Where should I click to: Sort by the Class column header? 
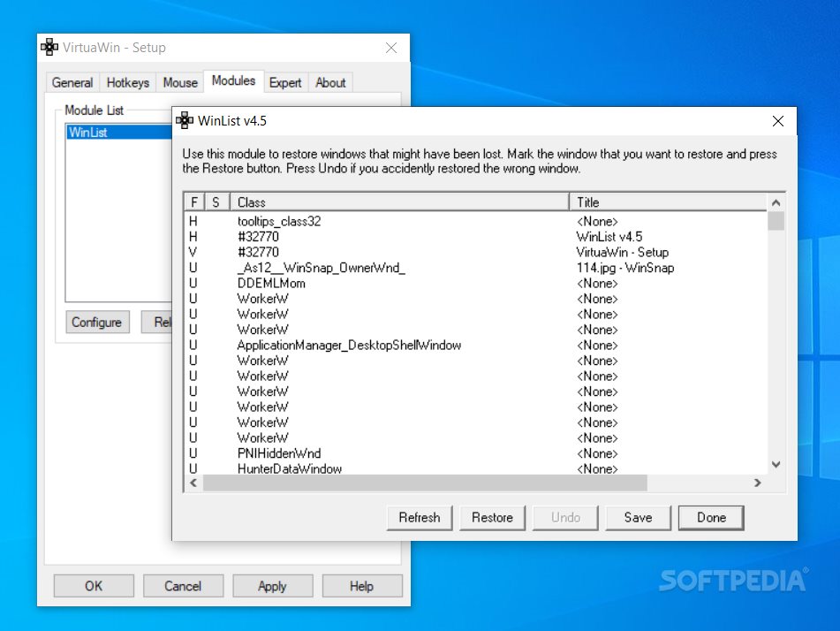tap(399, 202)
